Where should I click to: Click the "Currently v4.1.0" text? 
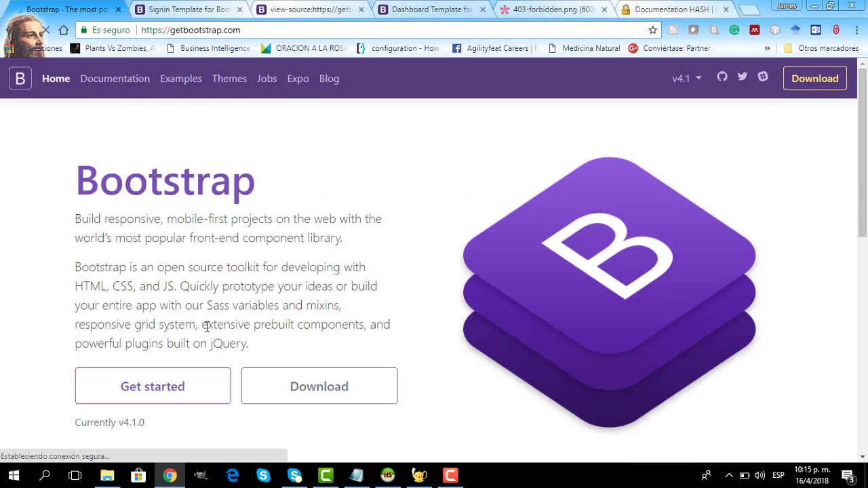110,422
